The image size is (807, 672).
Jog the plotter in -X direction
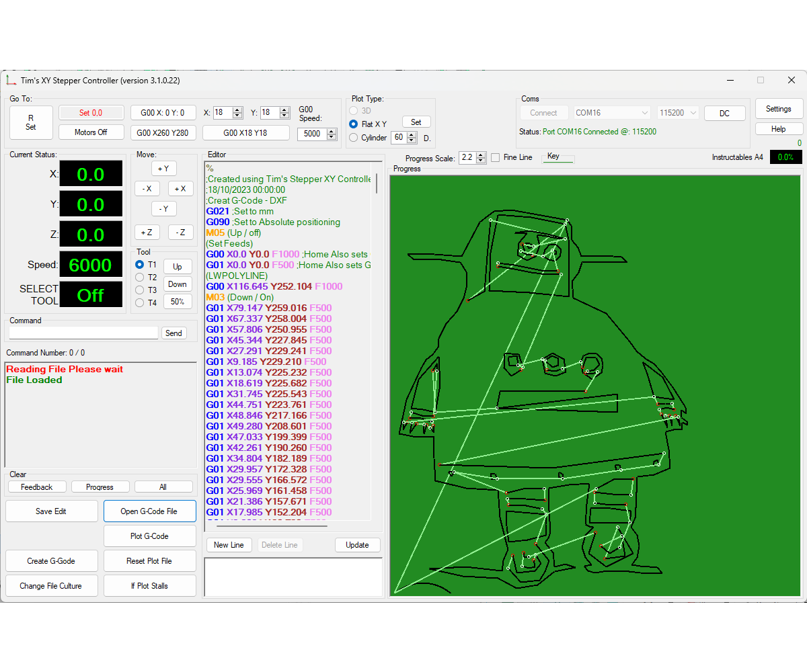(x=147, y=188)
